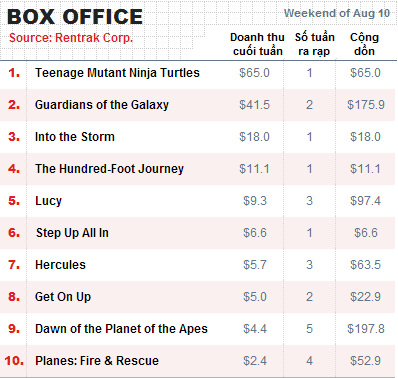Click rank number 10. in the list
398x378 pixels.
tap(14, 361)
